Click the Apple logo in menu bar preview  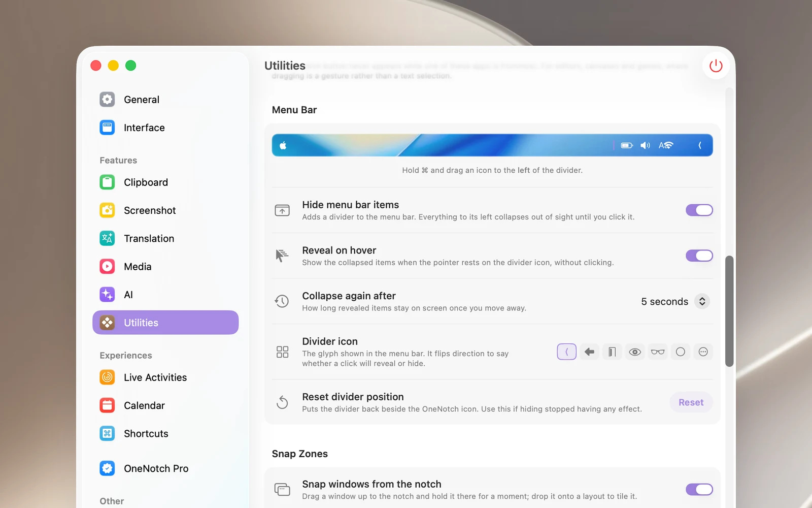[283, 145]
